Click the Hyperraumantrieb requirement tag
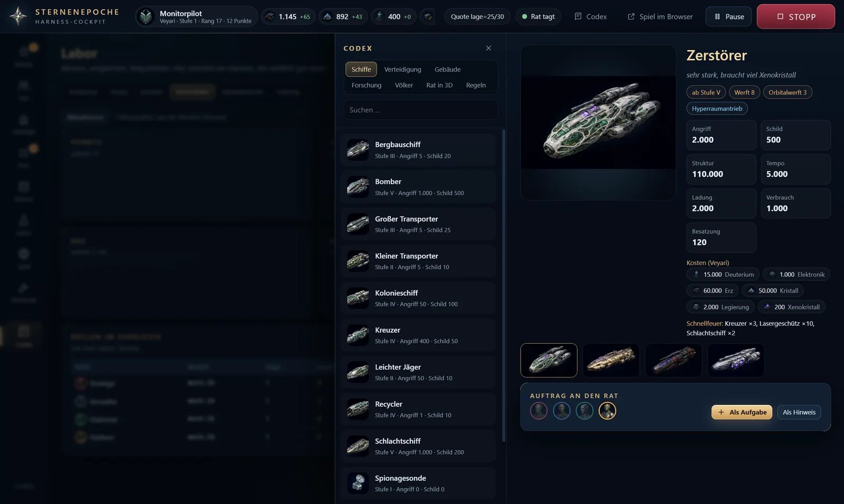Viewport: 844px width, 504px height. point(717,109)
